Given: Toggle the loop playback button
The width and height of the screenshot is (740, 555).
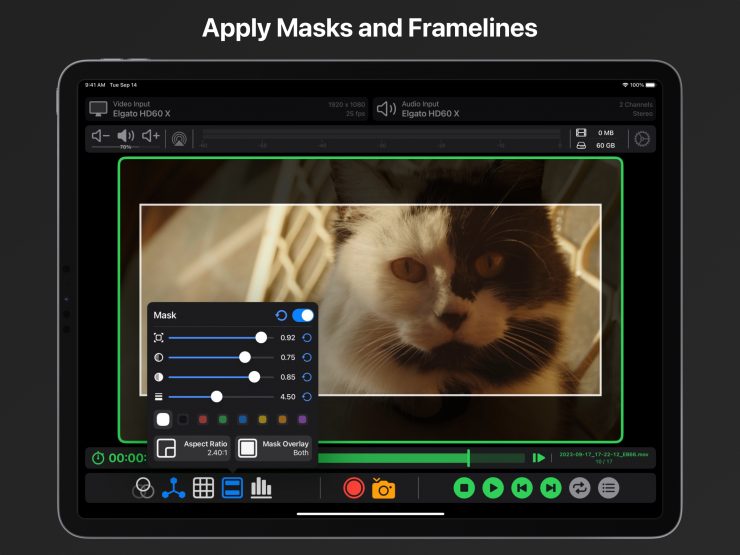Looking at the screenshot, I should pos(579,488).
